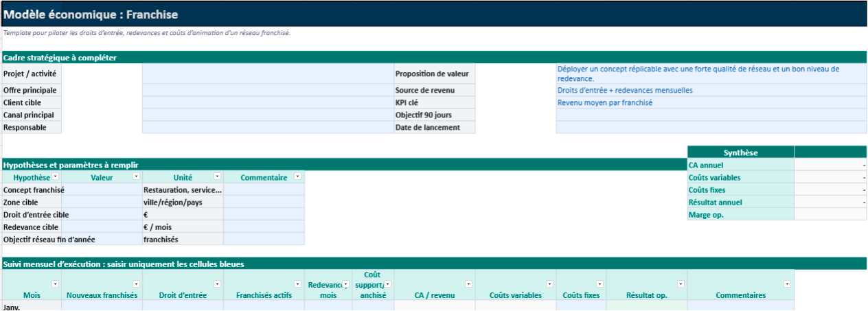
Task: Expand the Unité column filter arrow
Action: pyautogui.click(x=218, y=177)
